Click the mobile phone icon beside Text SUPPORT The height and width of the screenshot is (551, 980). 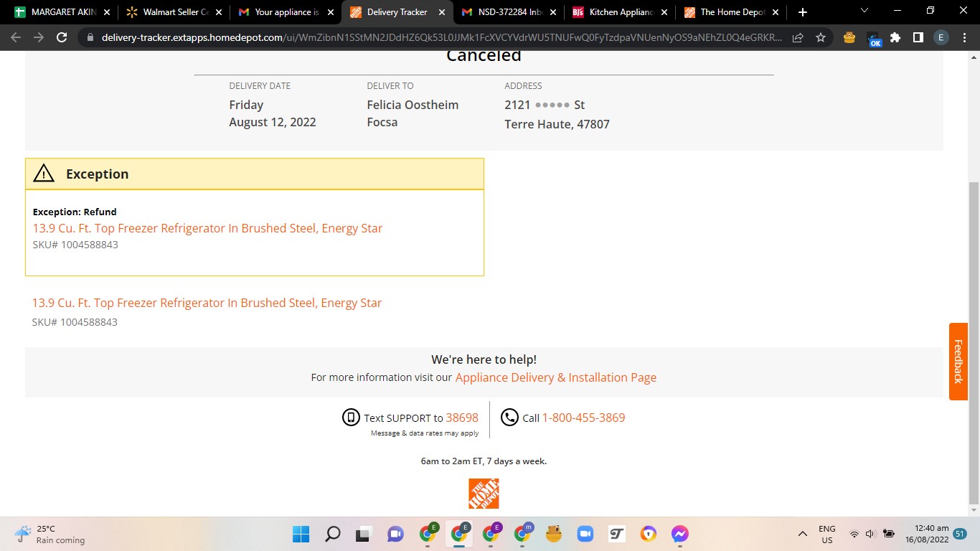coord(351,417)
